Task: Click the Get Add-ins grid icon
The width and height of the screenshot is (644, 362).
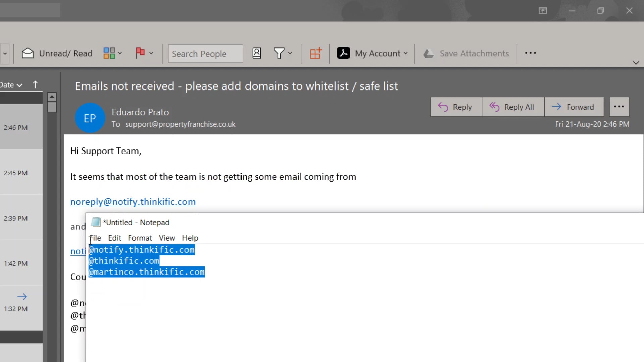Action: click(315, 53)
